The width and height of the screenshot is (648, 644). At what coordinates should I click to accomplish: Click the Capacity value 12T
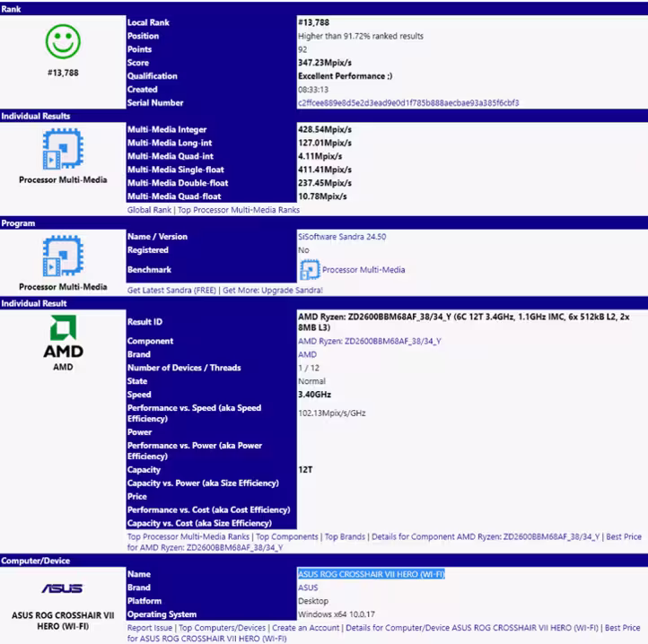tap(305, 470)
